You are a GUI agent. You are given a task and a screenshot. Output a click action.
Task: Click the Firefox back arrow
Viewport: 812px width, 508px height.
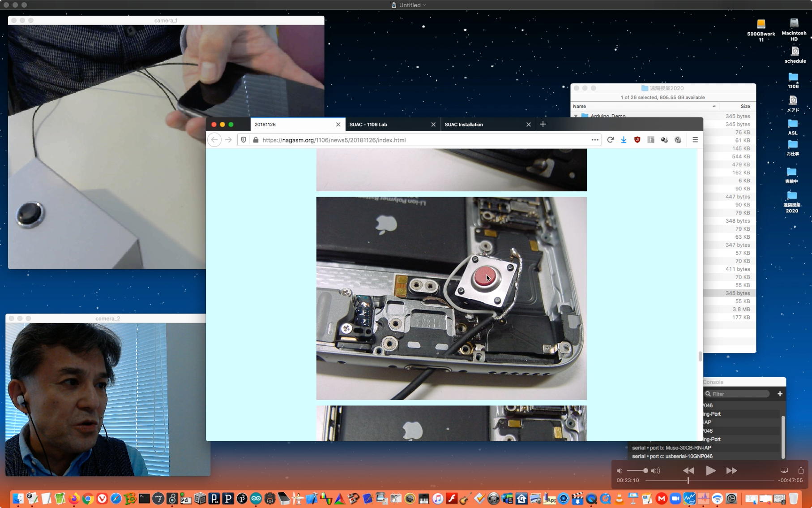click(x=214, y=140)
